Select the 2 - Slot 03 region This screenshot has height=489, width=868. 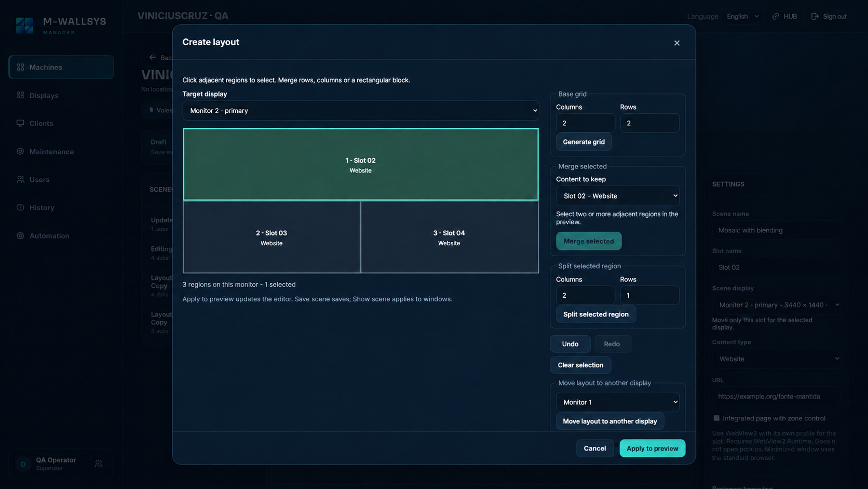click(272, 237)
